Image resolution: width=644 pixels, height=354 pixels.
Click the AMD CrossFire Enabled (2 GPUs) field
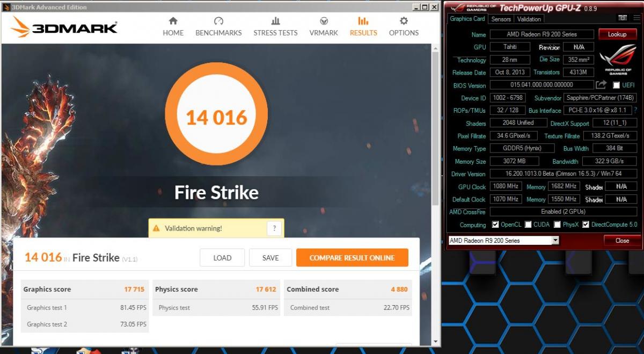[563, 212]
